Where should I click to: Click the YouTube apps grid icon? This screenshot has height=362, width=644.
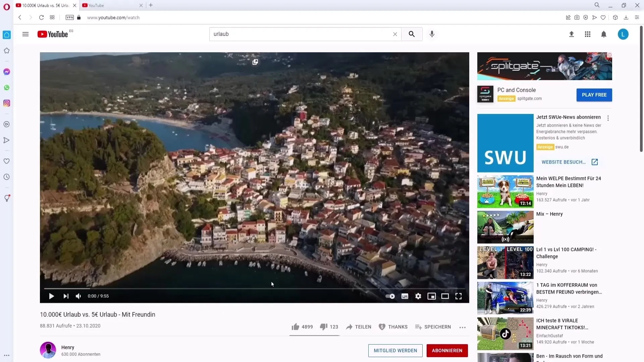tap(587, 34)
